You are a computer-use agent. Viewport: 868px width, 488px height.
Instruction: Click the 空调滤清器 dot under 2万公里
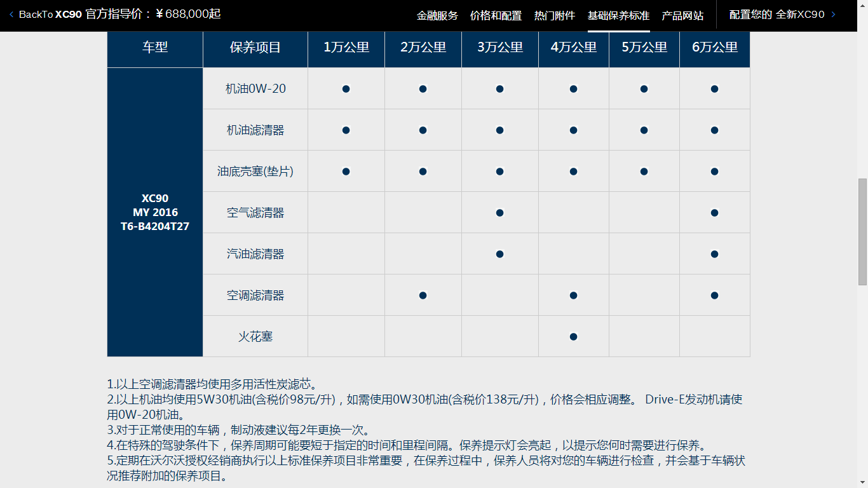coord(423,295)
